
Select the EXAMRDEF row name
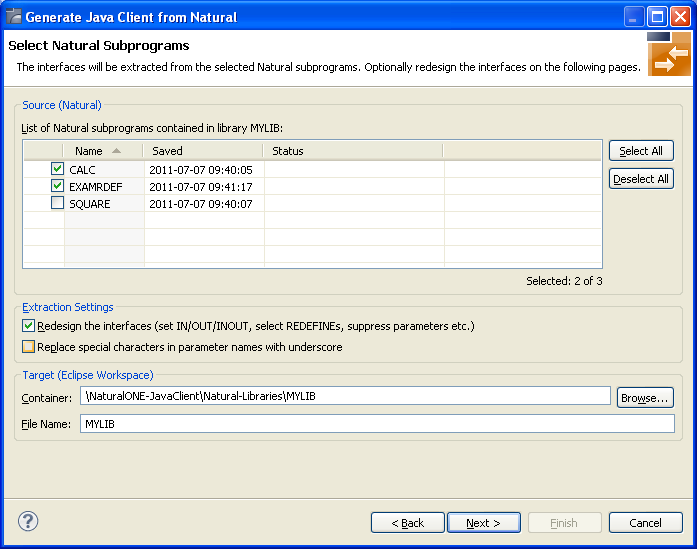[x=96, y=187]
